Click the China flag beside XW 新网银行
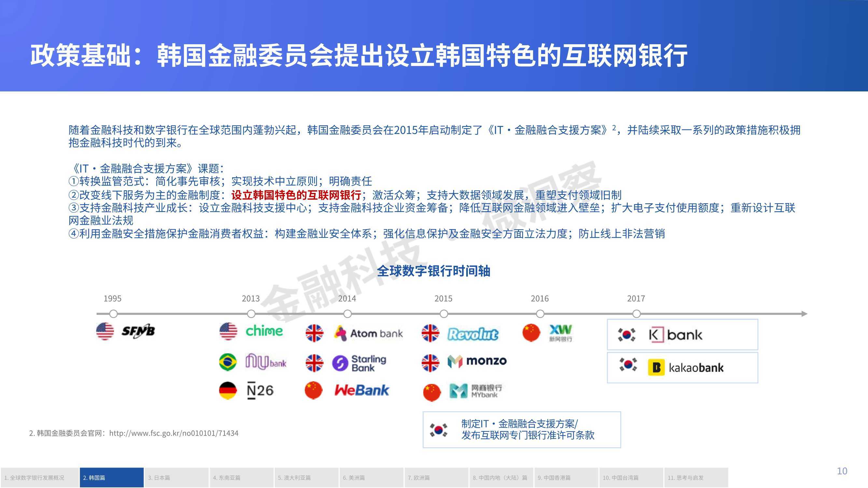868x488 pixels. (x=531, y=332)
